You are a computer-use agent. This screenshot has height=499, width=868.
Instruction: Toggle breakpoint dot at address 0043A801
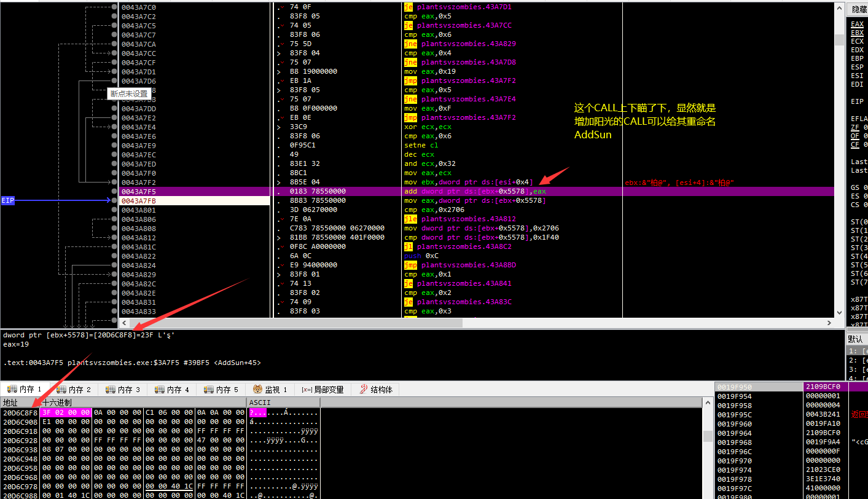(x=114, y=210)
